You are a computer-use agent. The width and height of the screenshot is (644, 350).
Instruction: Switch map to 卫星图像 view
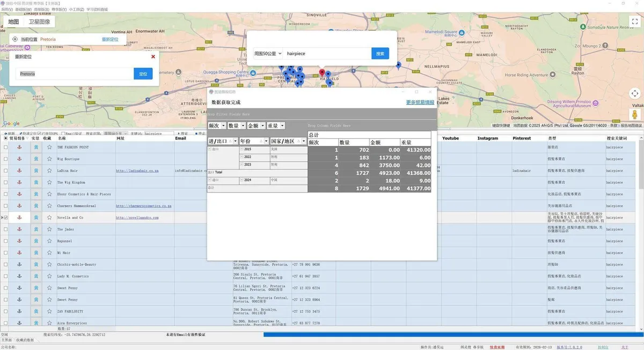tap(39, 22)
